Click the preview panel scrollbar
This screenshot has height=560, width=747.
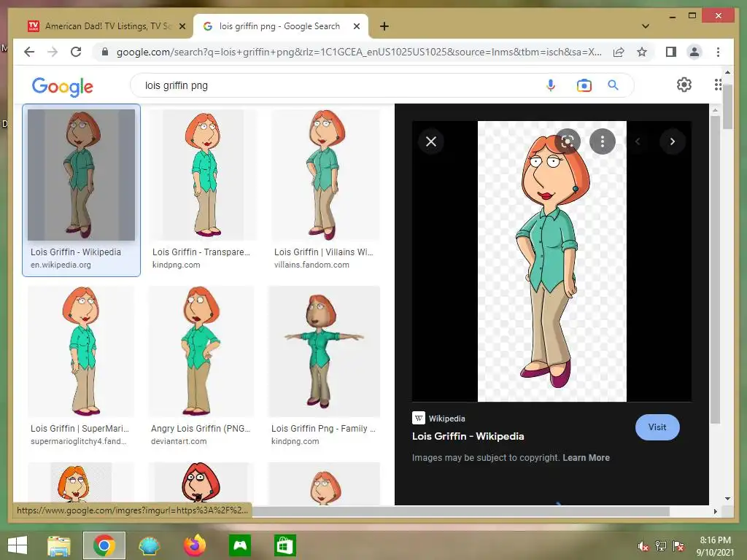point(715,269)
